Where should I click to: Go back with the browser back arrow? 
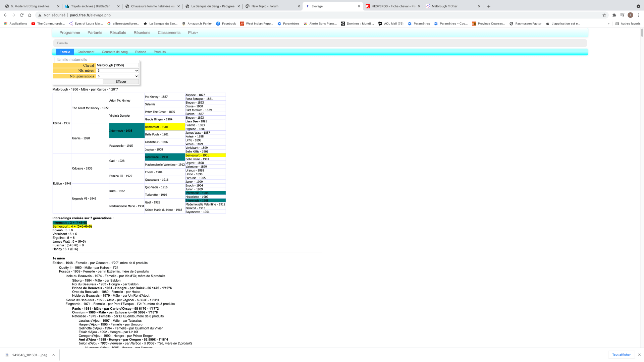pos(5,15)
